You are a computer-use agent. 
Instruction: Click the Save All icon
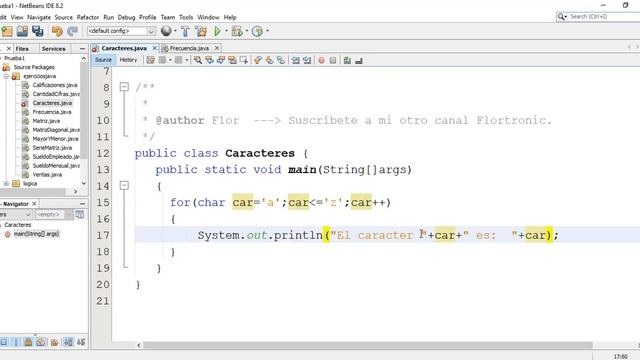pos(38,31)
